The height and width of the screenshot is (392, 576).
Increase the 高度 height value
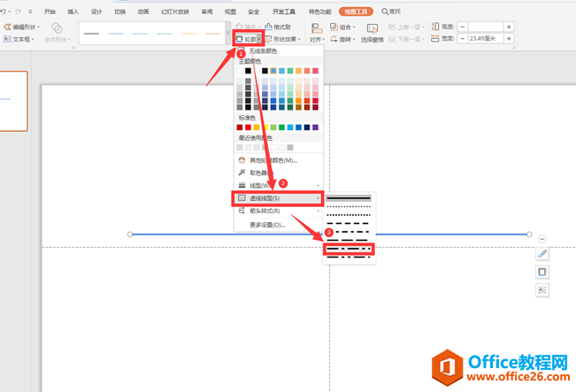[x=509, y=27]
